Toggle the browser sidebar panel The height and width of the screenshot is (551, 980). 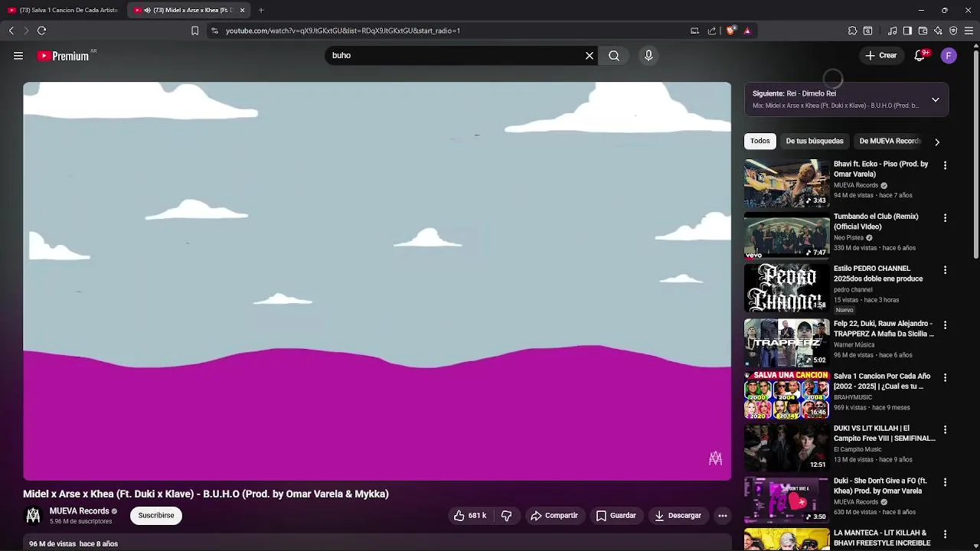pyautogui.click(x=907, y=31)
